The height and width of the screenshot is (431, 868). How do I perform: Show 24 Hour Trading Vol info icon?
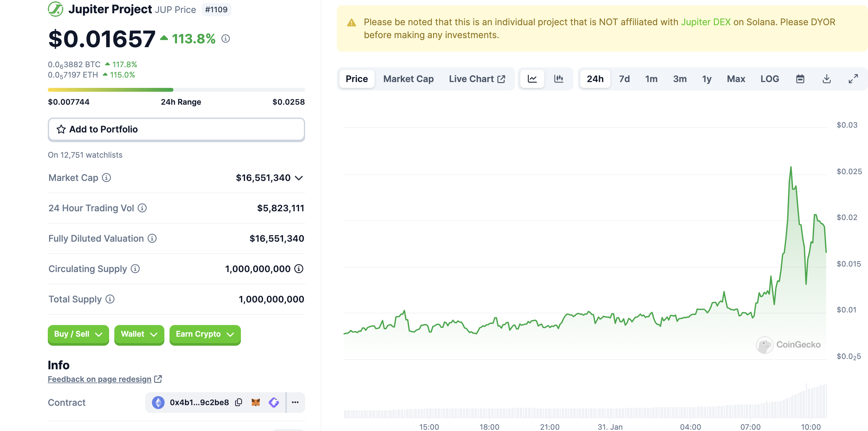tap(142, 208)
